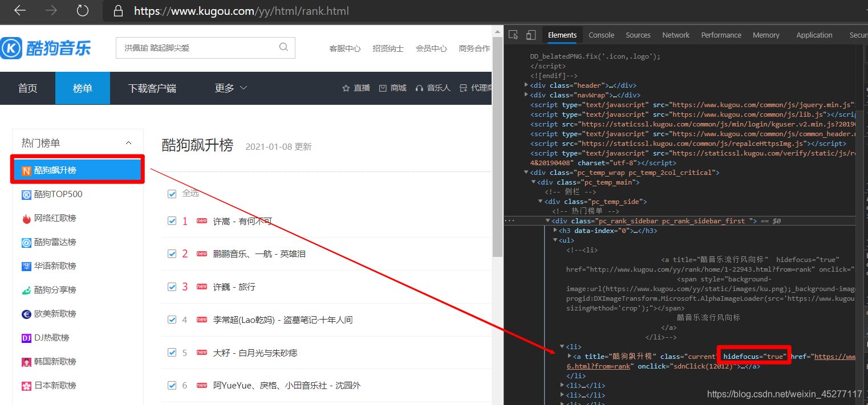
Task: Click the DevTools three-dot row menu
Action: coord(509,220)
